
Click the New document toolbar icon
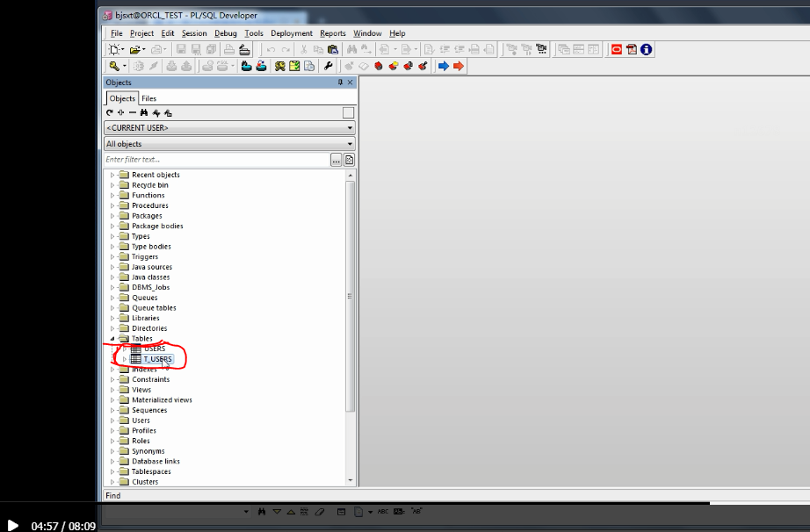114,49
